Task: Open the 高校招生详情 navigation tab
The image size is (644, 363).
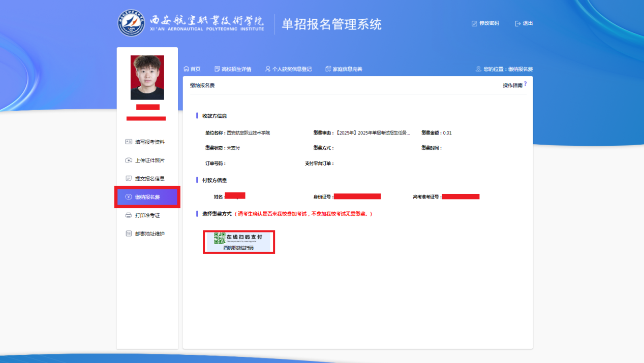Action: (x=236, y=69)
